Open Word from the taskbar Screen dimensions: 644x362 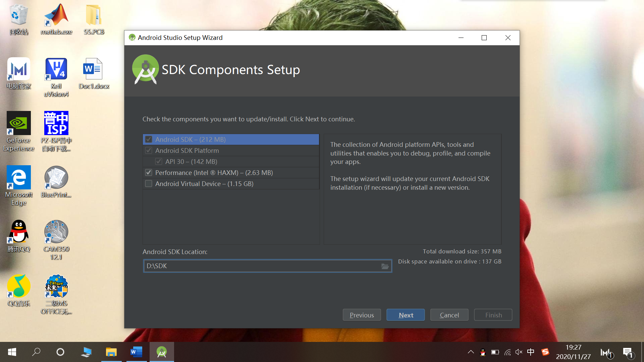[136, 352]
